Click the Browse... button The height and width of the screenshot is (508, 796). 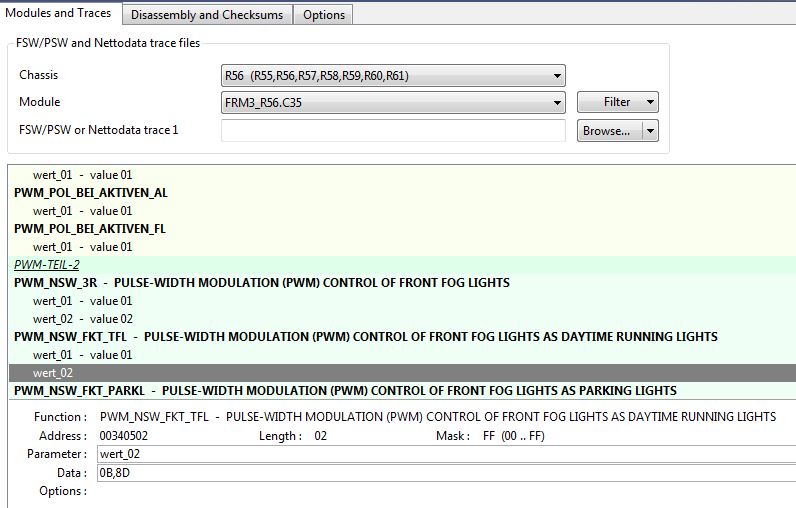(x=607, y=130)
